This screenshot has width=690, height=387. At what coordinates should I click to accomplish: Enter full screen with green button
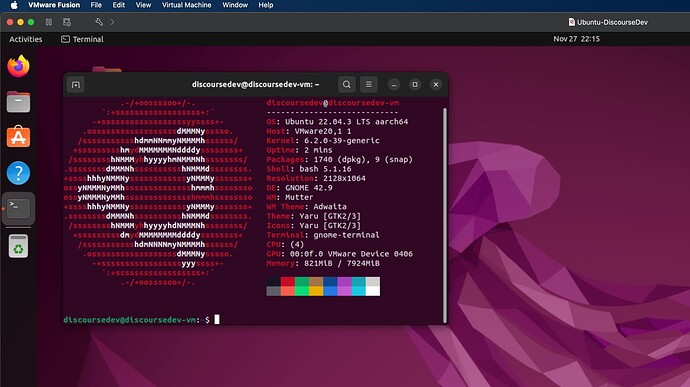(x=31, y=22)
